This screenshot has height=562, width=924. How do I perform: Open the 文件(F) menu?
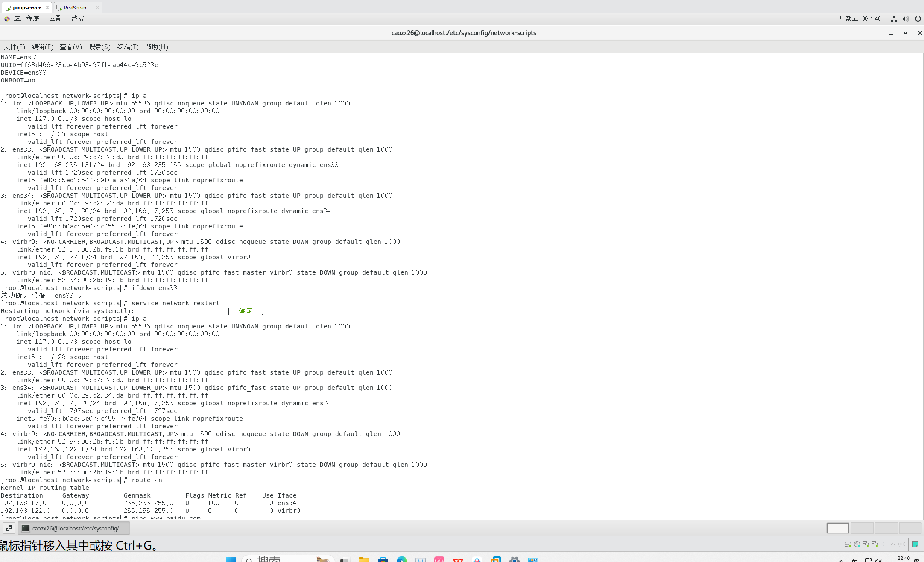tap(14, 47)
